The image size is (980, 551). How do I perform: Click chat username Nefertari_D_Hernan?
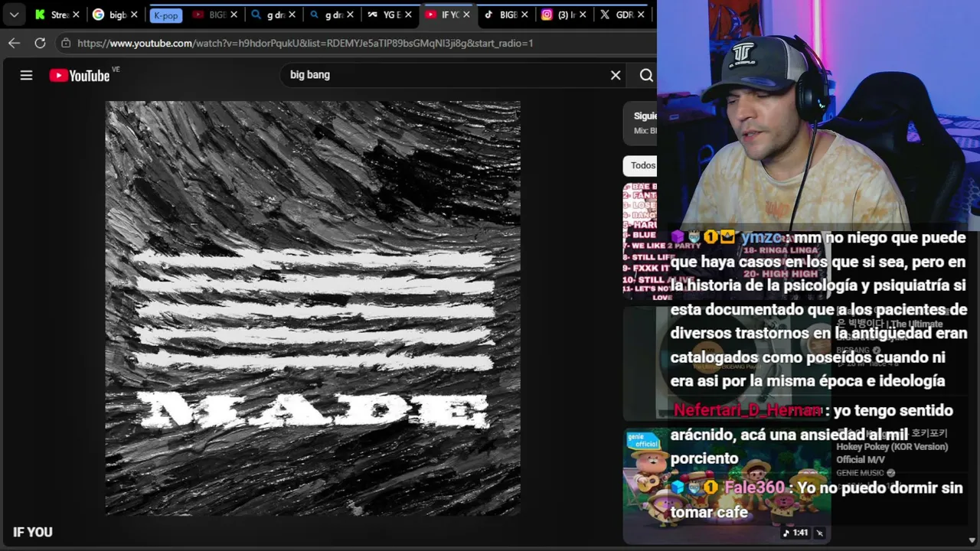pos(747,410)
